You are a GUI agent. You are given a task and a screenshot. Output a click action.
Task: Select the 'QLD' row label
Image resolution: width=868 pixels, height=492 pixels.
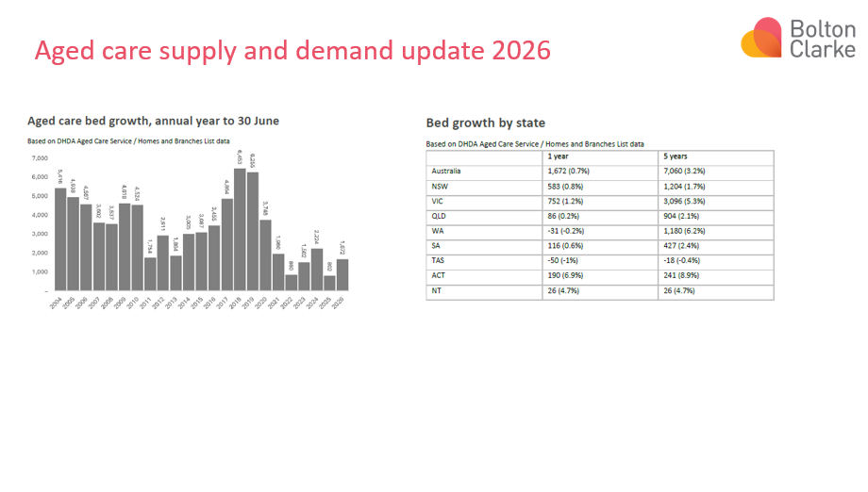point(439,216)
